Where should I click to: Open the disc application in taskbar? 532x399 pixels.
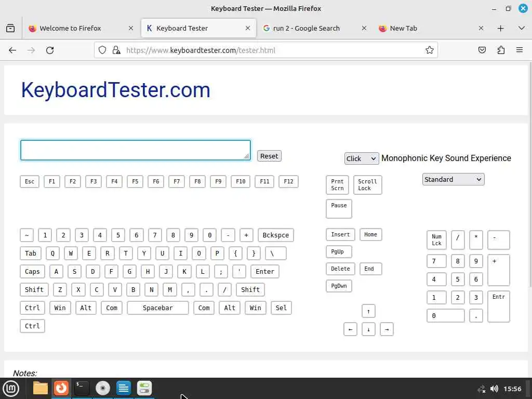click(103, 388)
